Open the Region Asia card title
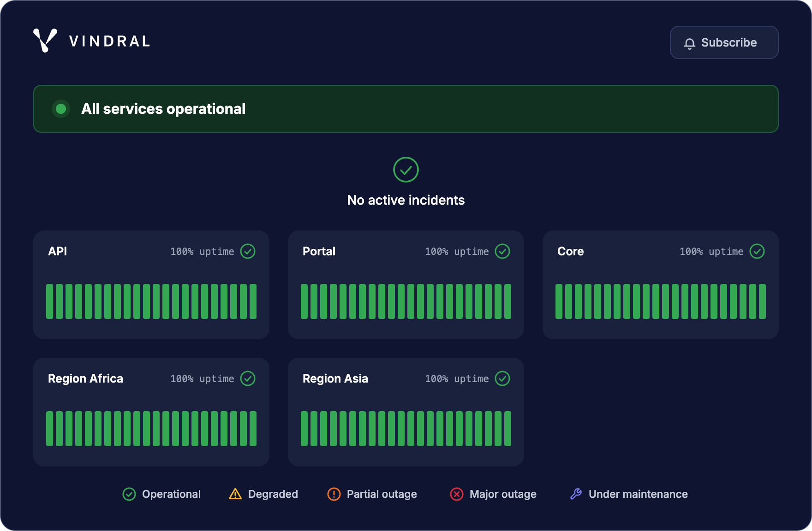Screen dimensions: 812x531 [x=335, y=378]
